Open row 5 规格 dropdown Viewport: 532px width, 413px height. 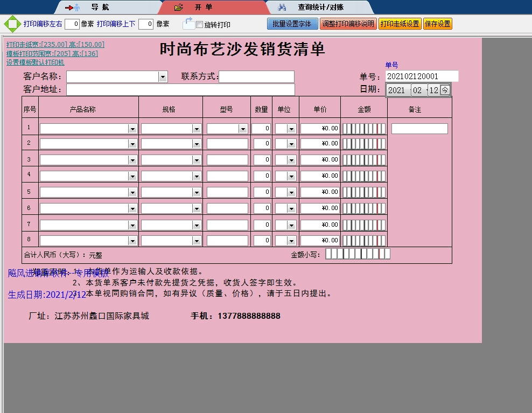coord(197,192)
